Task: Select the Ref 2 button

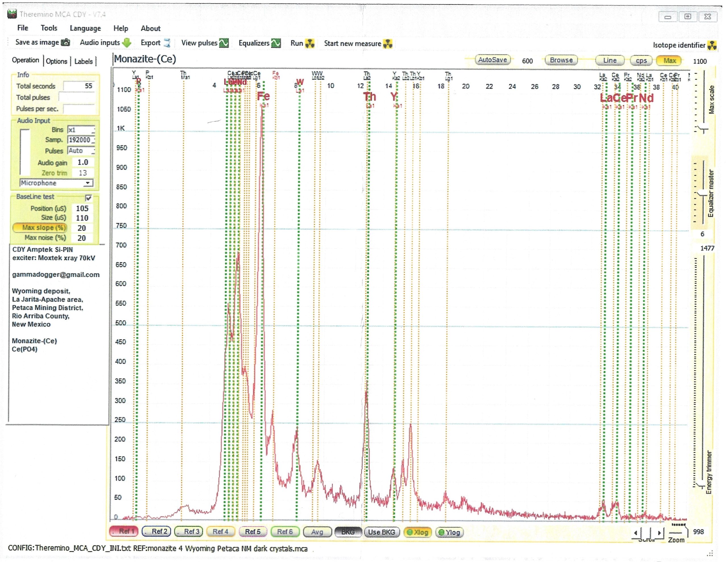Action: 156,531
